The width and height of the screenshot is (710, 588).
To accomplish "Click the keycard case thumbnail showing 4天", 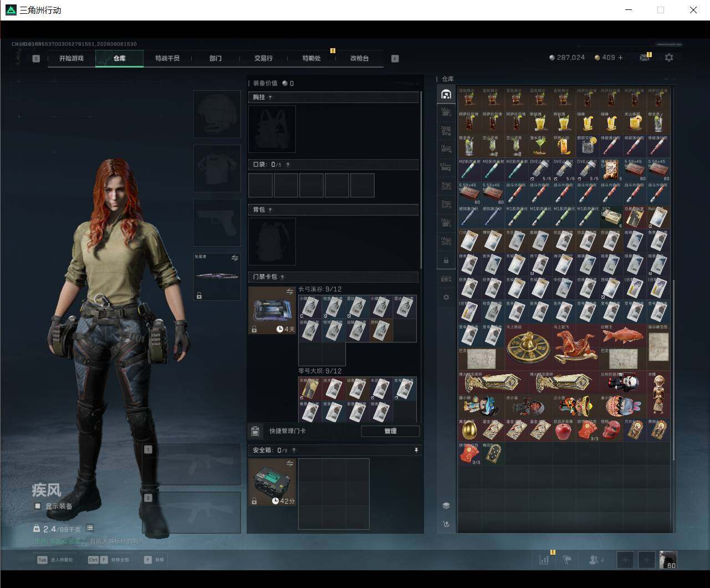I will [272, 310].
